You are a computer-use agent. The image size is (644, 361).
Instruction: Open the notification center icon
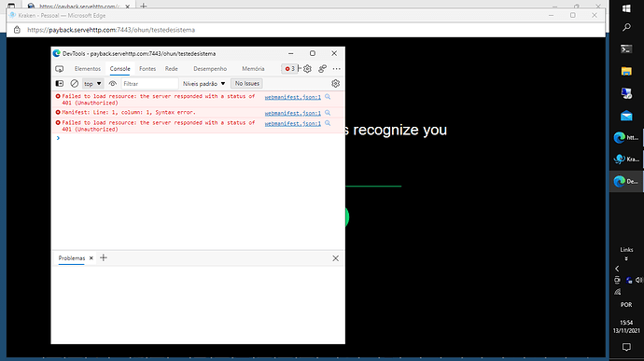626,347
